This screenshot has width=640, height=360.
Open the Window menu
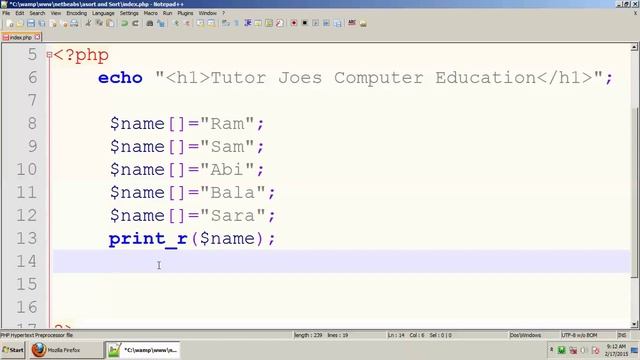(208, 13)
